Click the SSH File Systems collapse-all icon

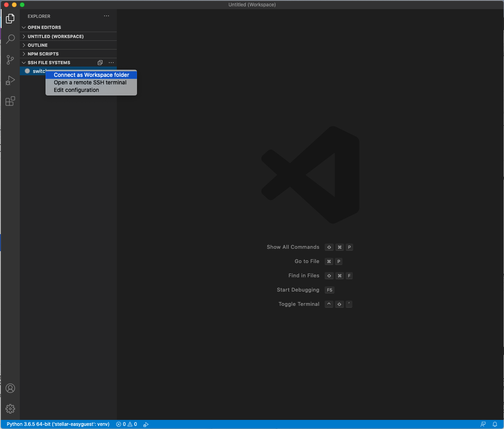[x=100, y=63]
